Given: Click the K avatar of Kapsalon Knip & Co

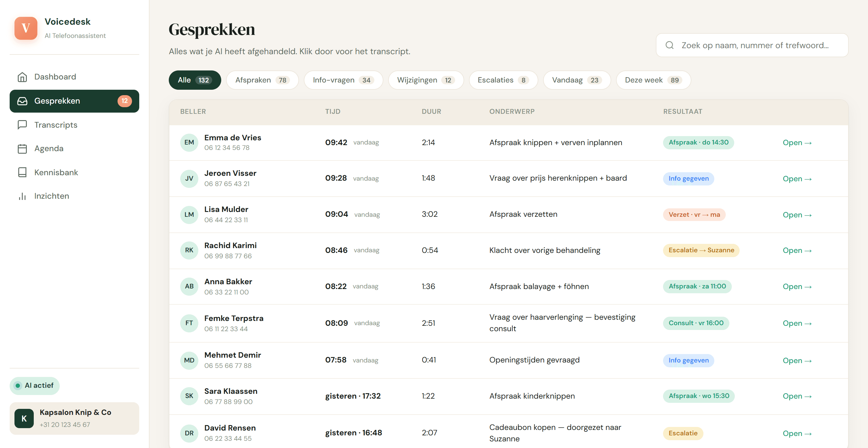Looking at the screenshot, I should click(24, 418).
